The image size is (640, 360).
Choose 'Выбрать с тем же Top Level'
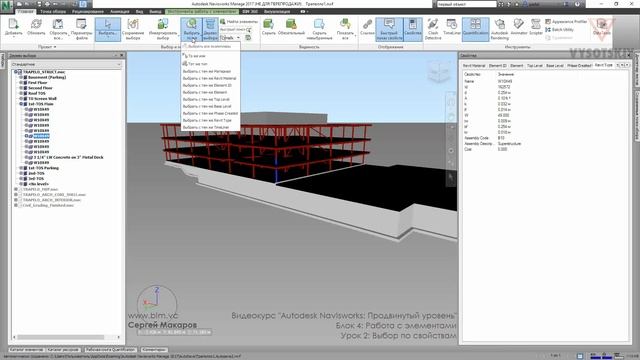tap(211, 99)
